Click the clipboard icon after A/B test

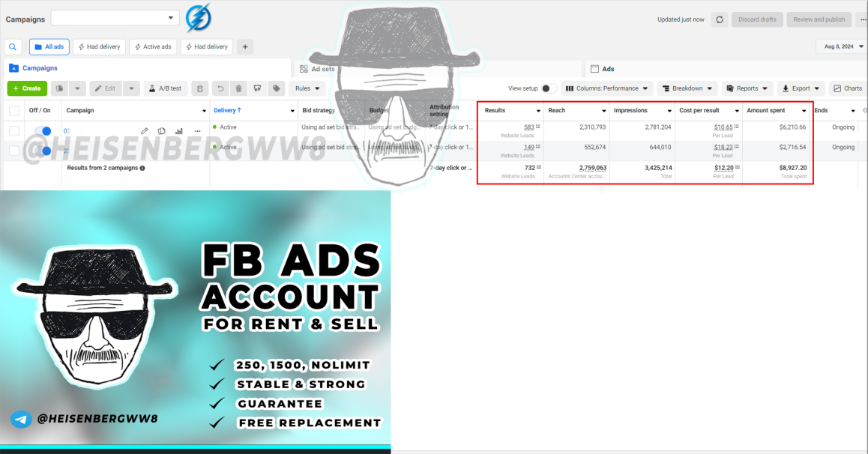(200, 88)
